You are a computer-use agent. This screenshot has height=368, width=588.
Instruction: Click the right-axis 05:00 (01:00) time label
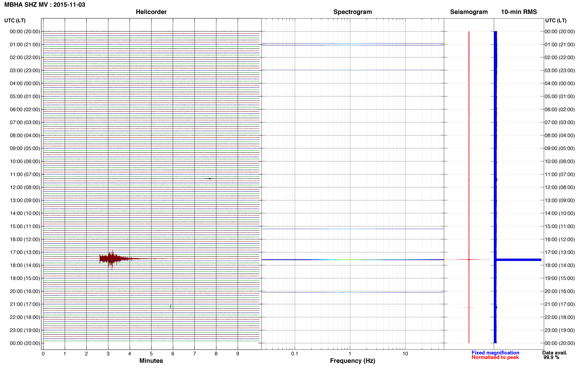[x=560, y=97]
